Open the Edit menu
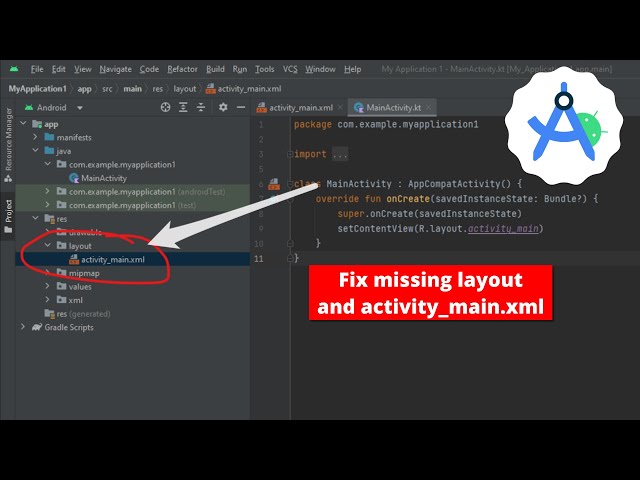This screenshot has width=640, height=480. pyautogui.click(x=58, y=69)
